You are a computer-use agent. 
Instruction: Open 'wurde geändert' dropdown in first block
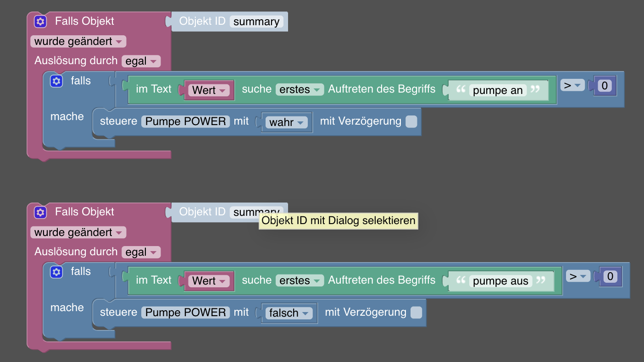tap(78, 42)
